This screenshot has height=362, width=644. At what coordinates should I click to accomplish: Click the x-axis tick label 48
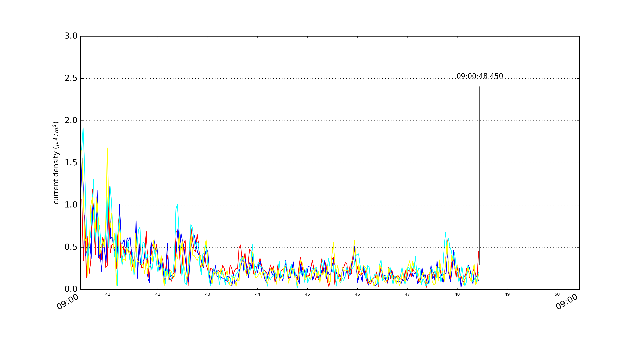click(457, 294)
